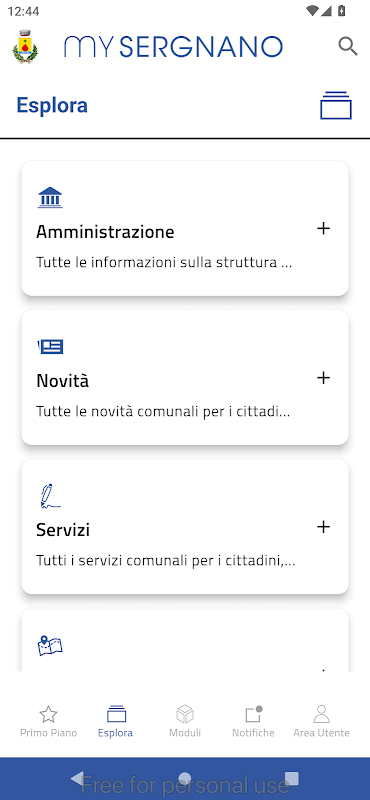Open the search magnifier icon
Screen dimensions: 370x800
coord(348,46)
